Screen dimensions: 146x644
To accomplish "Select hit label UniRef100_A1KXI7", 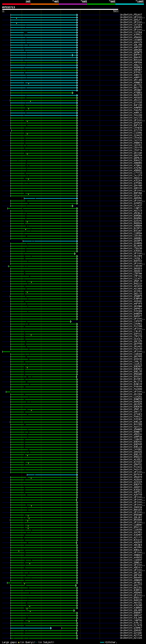I will pyautogui.click(x=131, y=427).
